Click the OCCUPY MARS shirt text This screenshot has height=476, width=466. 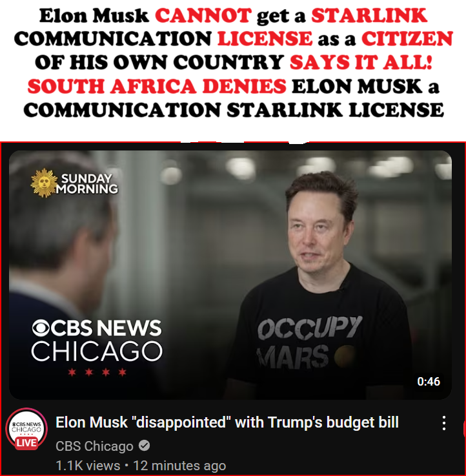[x=309, y=342]
